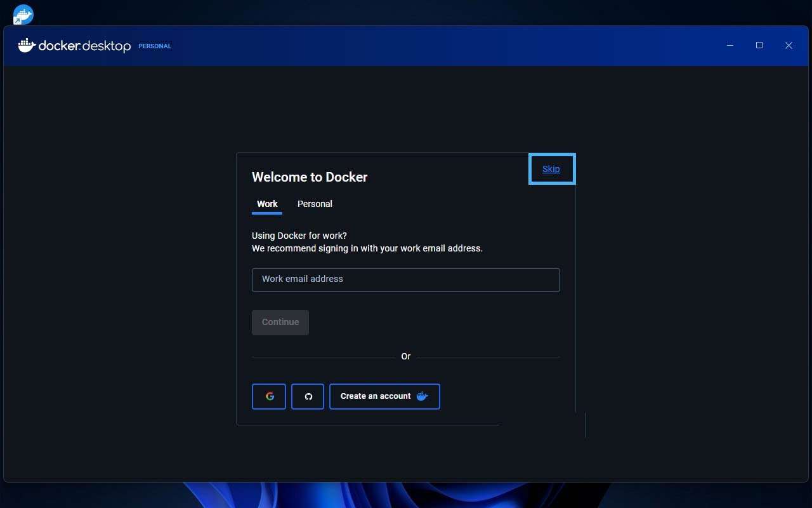
Task: Click the "Or" divider label
Action: (406, 357)
